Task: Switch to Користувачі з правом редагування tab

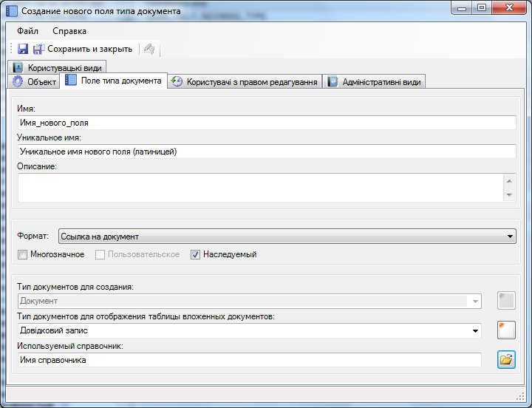Action: tap(245, 81)
